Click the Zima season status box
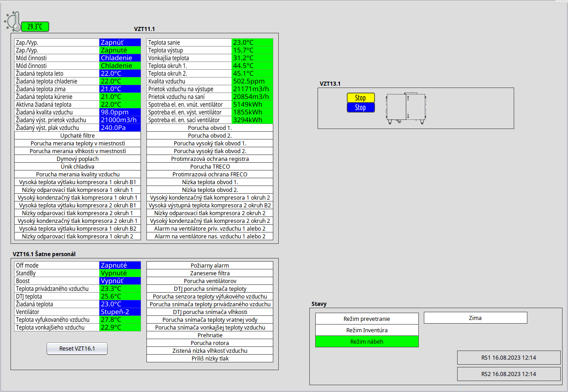The height and width of the screenshot is (392, 568). pyautogui.click(x=475, y=318)
